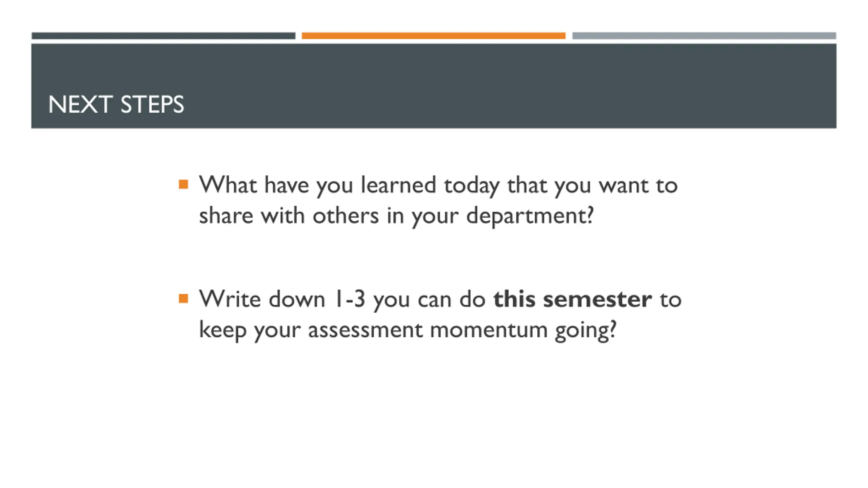Image resolution: width=868 pixels, height=488 pixels.
Task: Click the NEXT STEPS slide title
Action: pyautogui.click(x=116, y=104)
